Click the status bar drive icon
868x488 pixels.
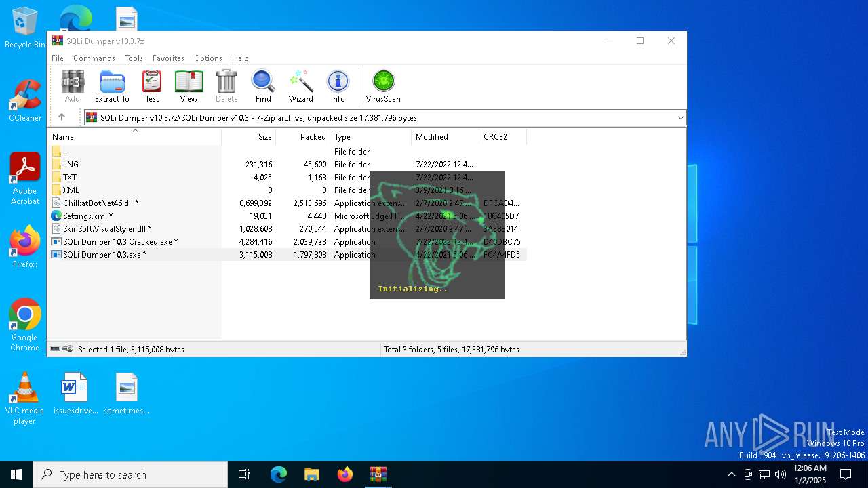55,349
